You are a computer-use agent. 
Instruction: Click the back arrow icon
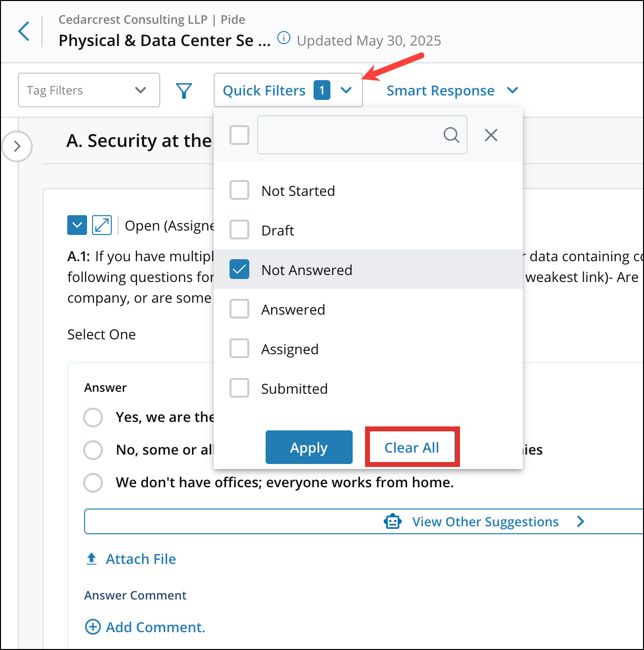click(x=24, y=31)
